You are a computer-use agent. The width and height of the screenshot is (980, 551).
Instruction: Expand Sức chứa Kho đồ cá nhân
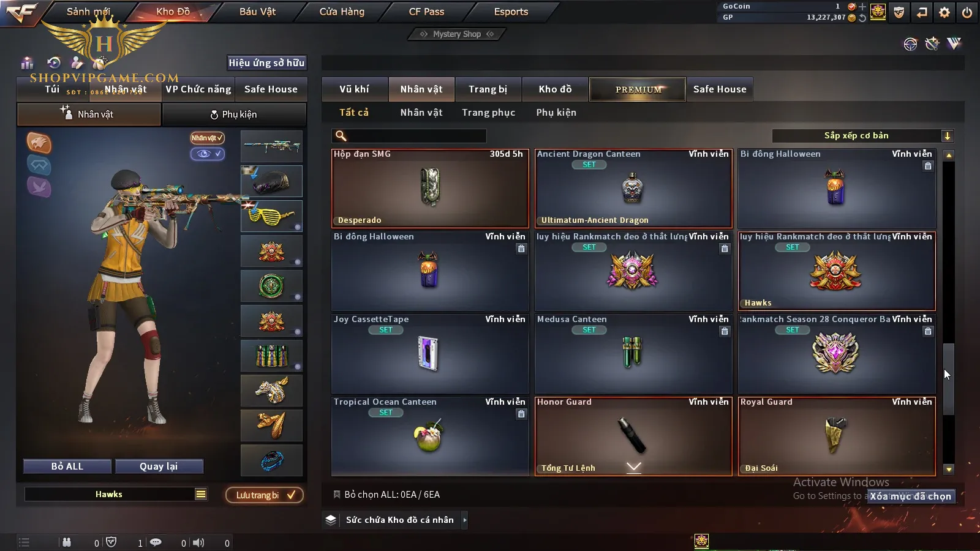coord(465,520)
